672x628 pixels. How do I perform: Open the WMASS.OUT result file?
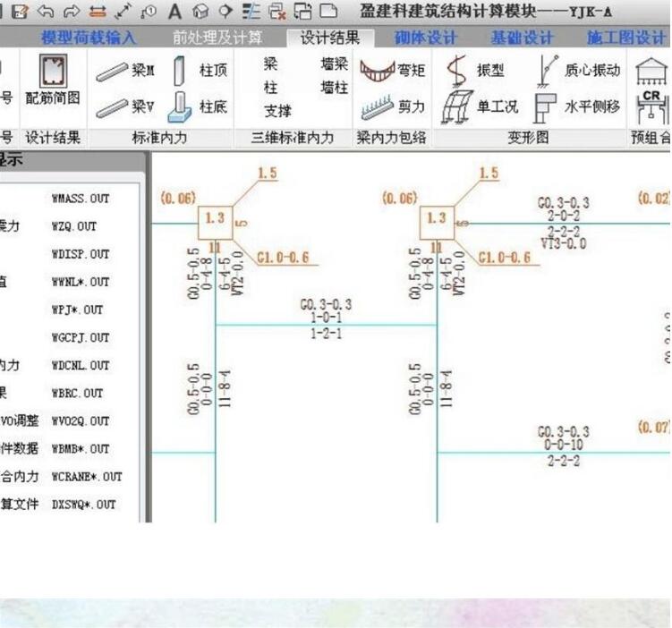click(80, 199)
